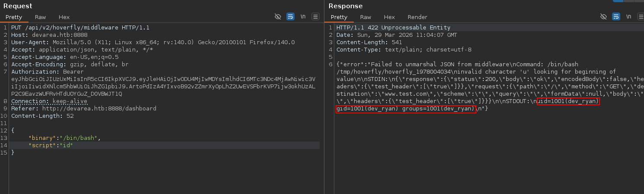Toggle non-printable characters in Request panel
The width and height of the screenshot is (644, 194).
[x=278, y=17]
